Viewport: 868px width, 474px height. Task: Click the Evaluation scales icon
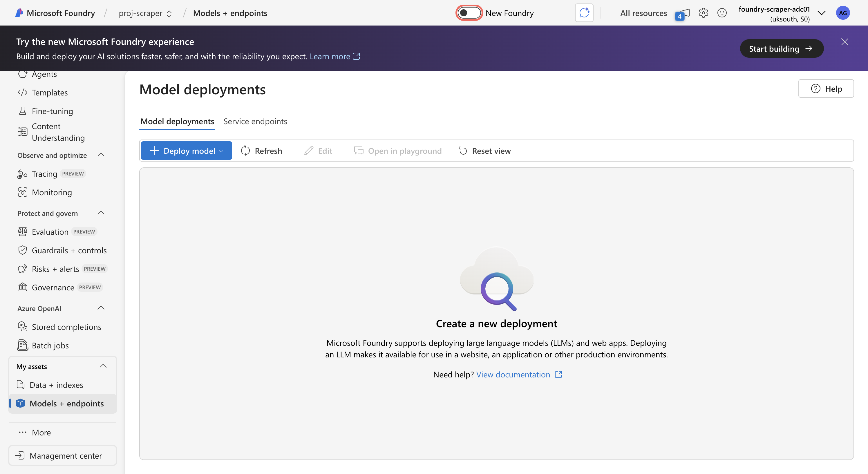click(23, 232)
